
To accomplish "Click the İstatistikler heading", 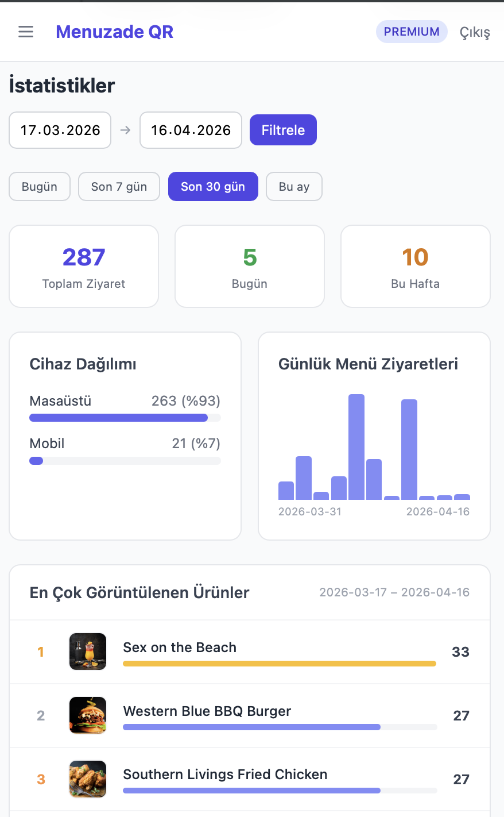I will tap(61, 85).
